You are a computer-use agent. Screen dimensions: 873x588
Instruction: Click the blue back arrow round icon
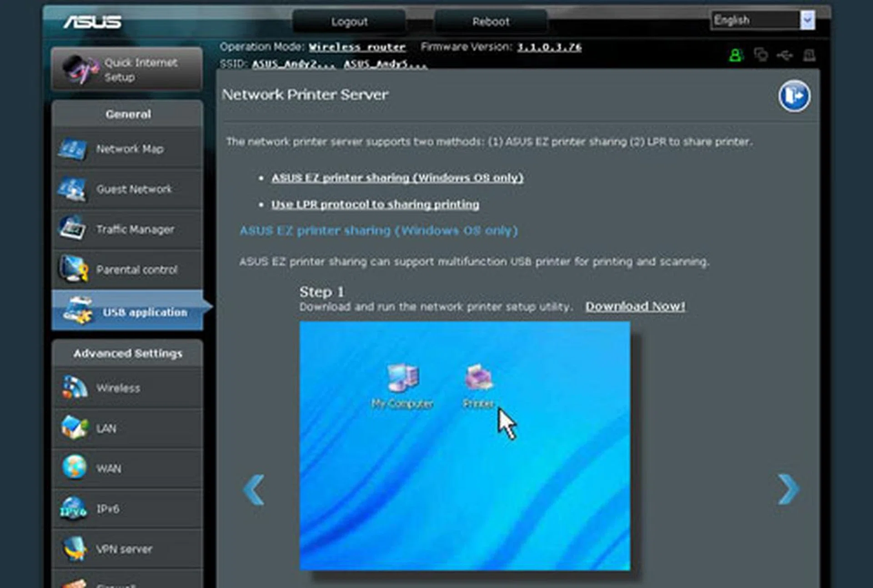coord(794,96)
